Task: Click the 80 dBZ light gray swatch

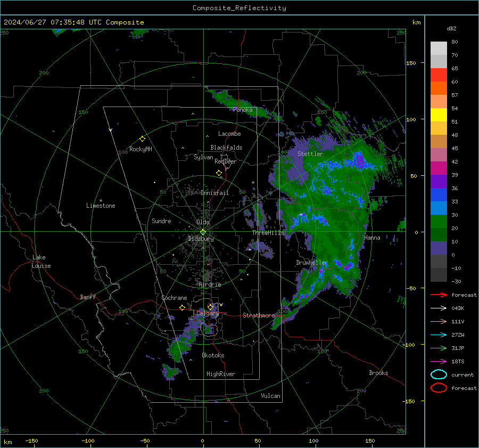Action: 439,48
